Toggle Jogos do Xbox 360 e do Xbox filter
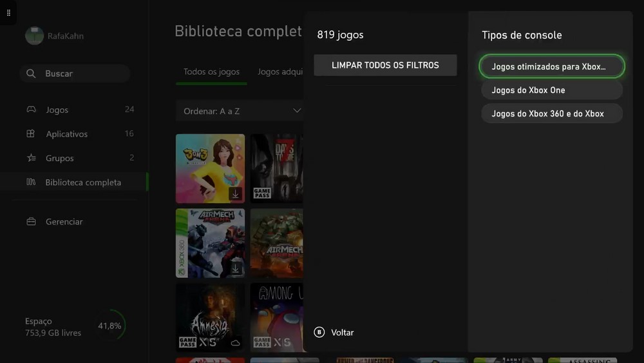 click(x=551, y=113)
